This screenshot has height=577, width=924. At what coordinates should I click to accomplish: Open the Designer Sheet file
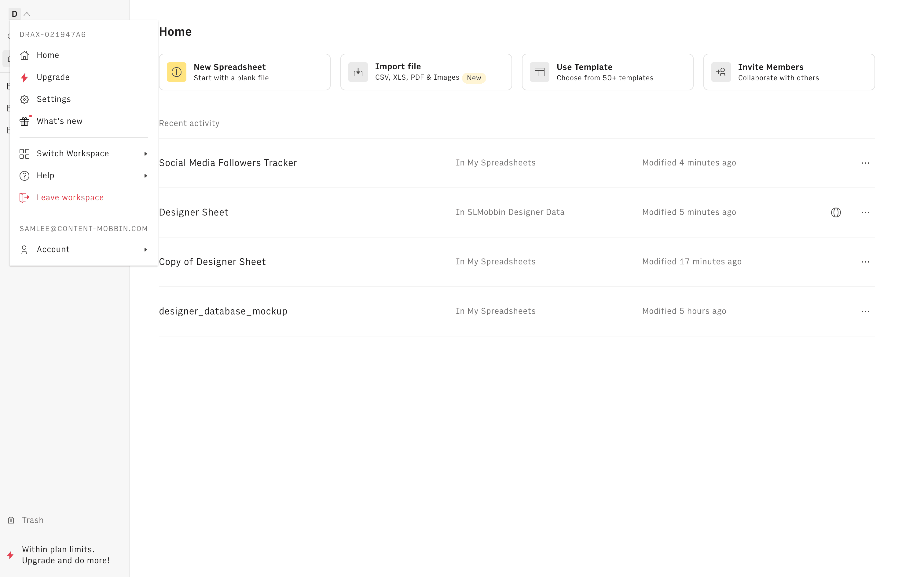tap(194, 212)
